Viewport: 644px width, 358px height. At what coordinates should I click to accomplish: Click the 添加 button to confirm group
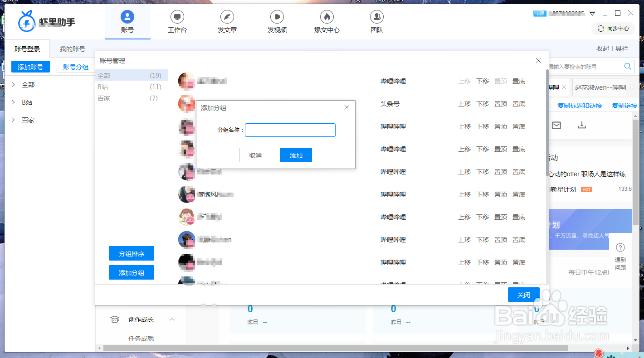click(x=296, y=155)
